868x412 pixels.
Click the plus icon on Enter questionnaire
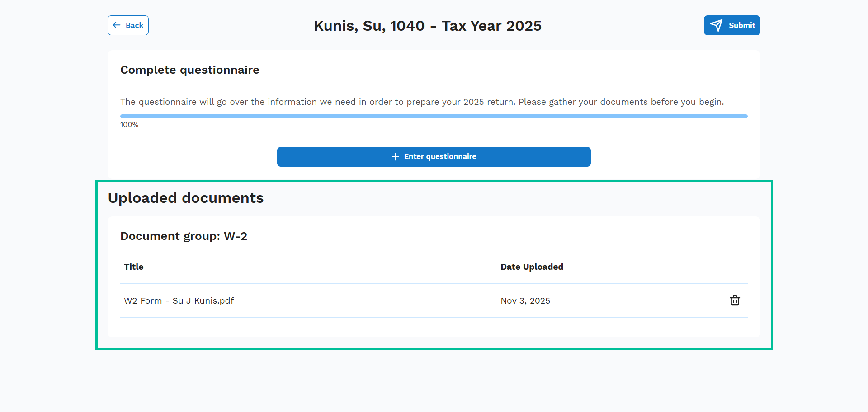click(x=395, y=157)
